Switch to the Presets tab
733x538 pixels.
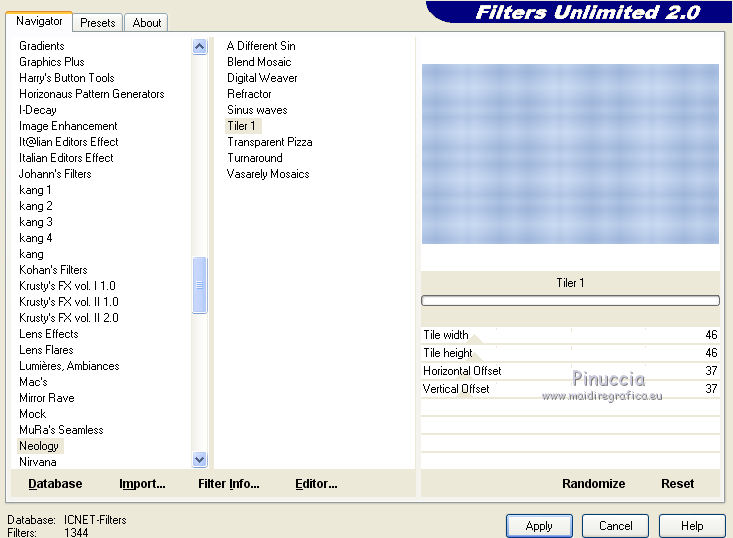tap(97, 22)
